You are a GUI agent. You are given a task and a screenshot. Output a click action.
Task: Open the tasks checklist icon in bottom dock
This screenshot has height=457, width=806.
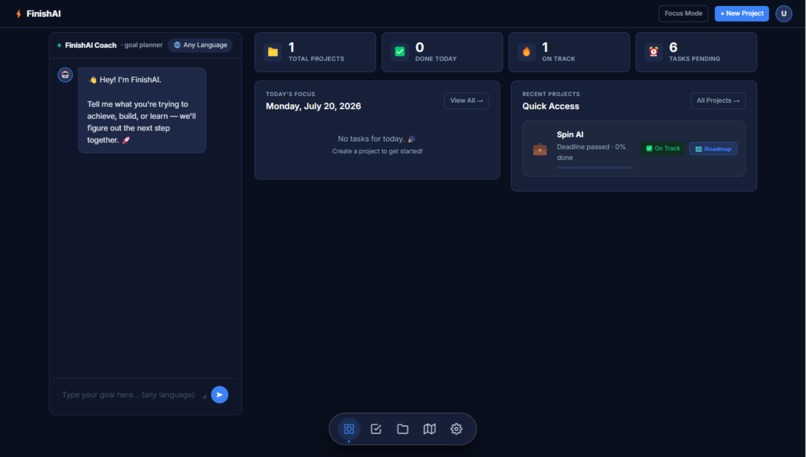(x=376, y=429)
